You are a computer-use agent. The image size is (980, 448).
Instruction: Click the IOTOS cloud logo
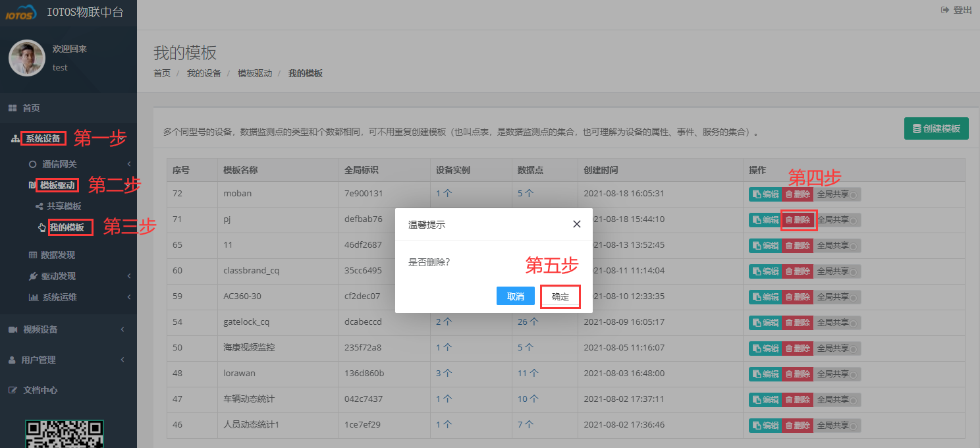(20, 11)
